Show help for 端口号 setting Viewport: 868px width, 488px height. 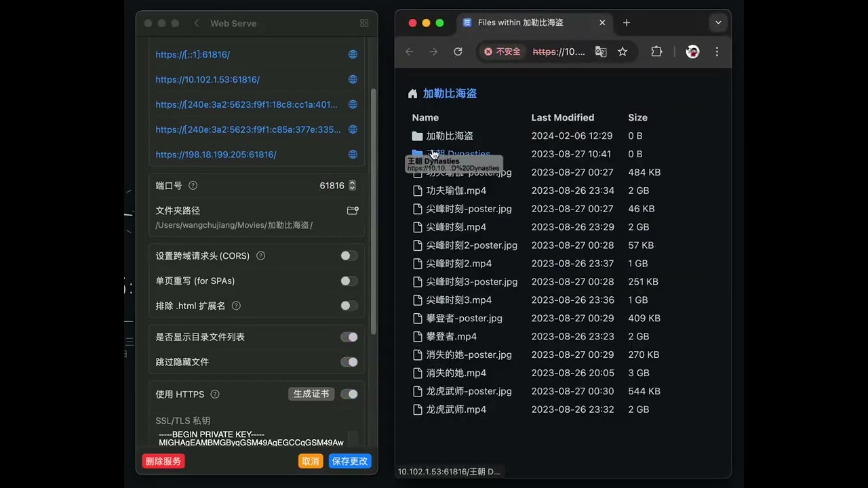(193, 186)
